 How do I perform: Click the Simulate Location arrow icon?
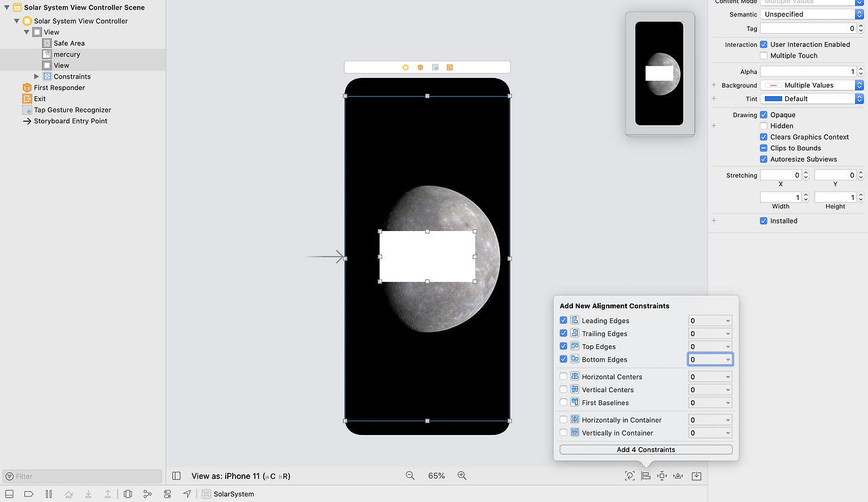click(x=187, y=494)
